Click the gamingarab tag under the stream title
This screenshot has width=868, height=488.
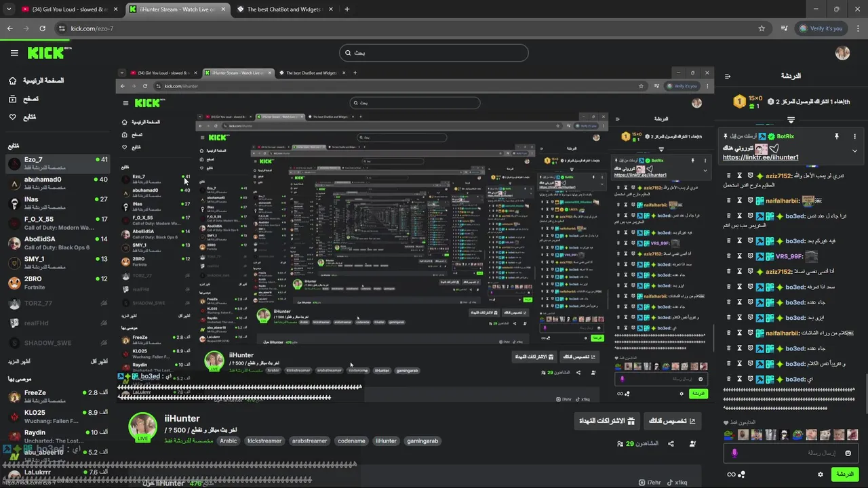[x=422, y=441]
